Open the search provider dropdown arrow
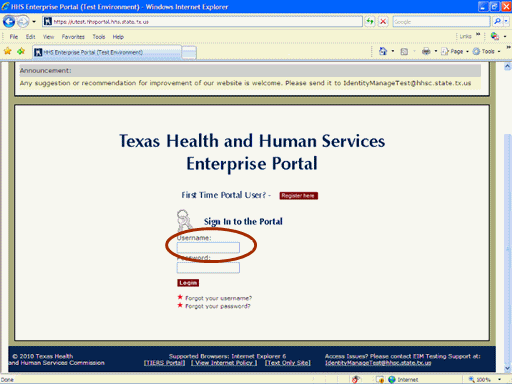This screenshot has height=384, width=512. coord(506,22)
